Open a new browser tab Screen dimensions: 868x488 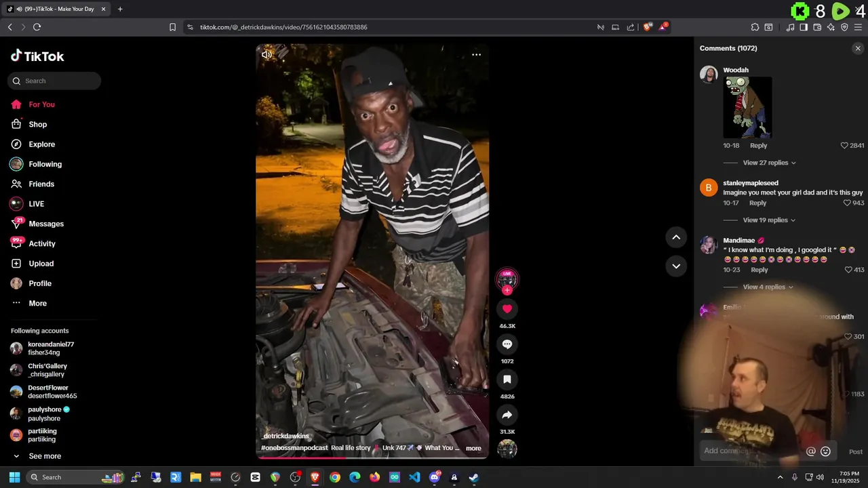click(x=120, y=9)
